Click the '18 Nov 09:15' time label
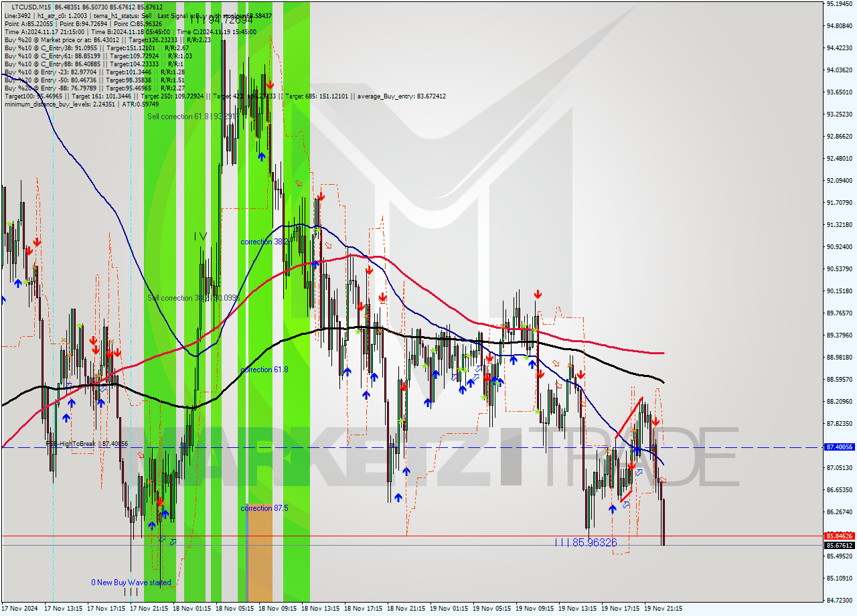The height and width of the screenshot is (616, 857). (x=278, y=609)
